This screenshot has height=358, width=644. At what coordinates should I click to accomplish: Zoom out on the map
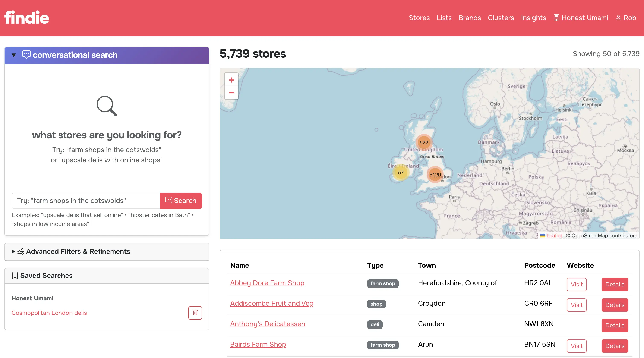tap(231, 93)
